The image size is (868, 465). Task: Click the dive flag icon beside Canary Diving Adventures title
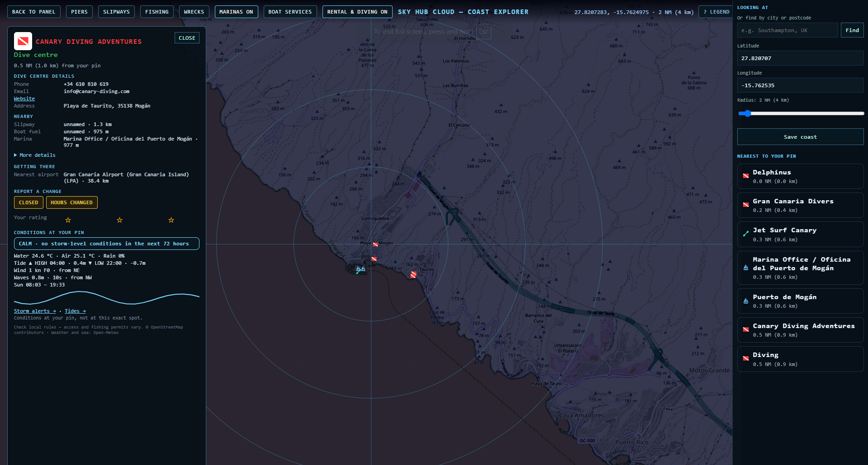click(23, 41)
